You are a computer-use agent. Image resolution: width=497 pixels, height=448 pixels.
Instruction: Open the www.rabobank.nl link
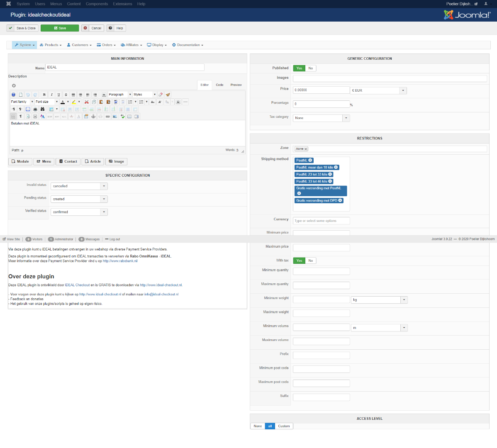coord(120,261)
